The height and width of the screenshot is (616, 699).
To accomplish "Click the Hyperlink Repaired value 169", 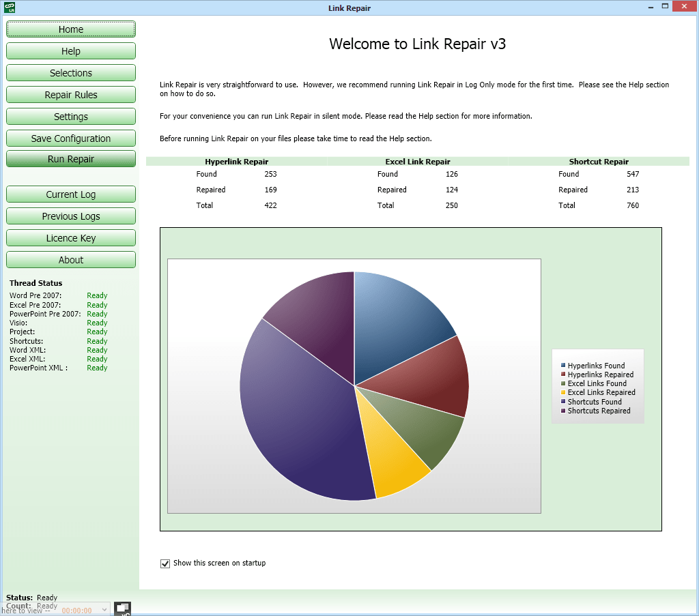I will [270, 190].
